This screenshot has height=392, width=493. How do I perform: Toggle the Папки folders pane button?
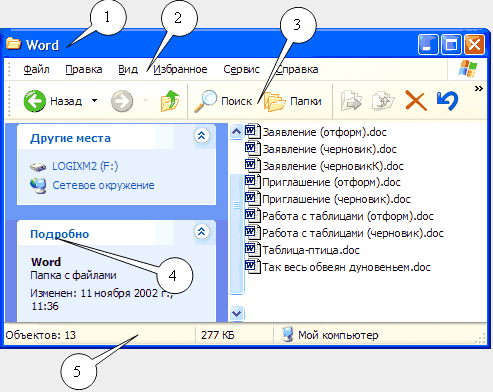(292, 101)
